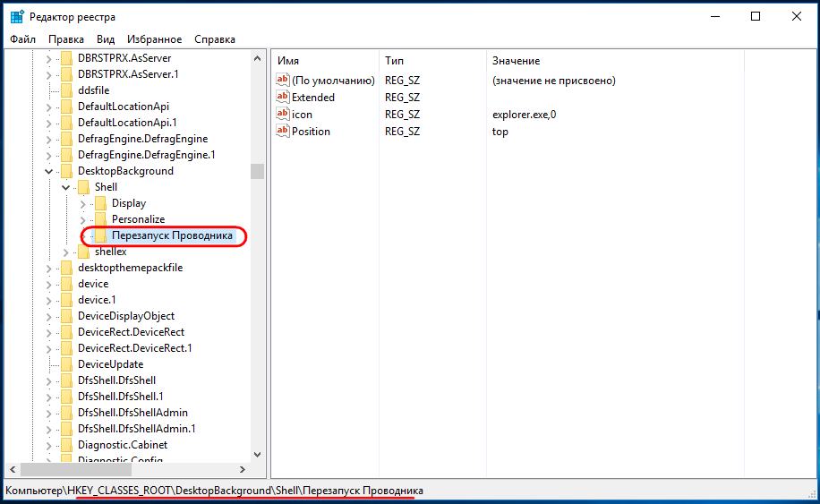Click the folder icon of desktopthemepackfile
Viewport: 820px width, 504px height.
pyautogui.click(x=66, y=268)
